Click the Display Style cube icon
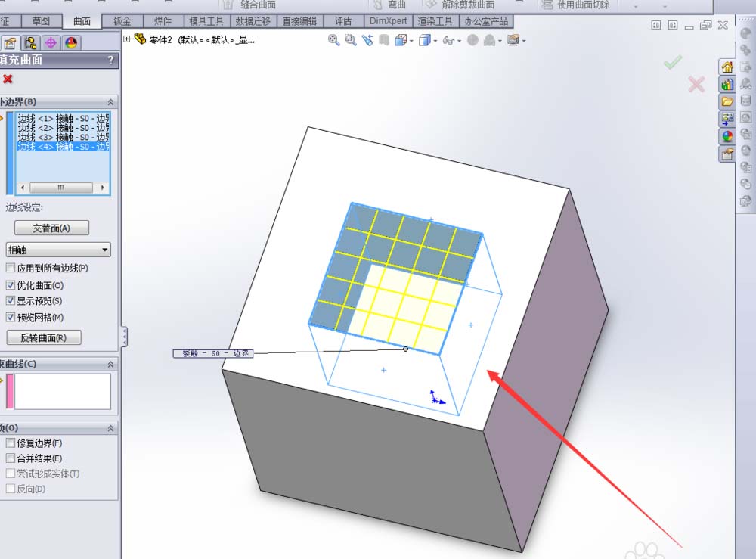 click(425, 40)
